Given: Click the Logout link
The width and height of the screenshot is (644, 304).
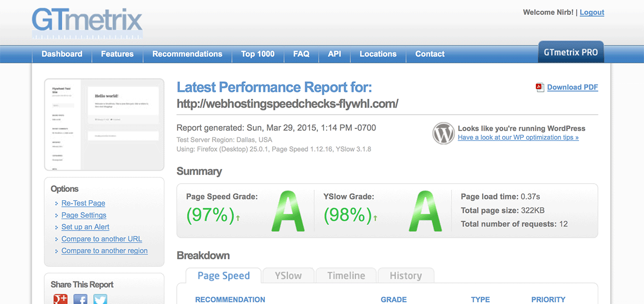Looking at the screenshot, I should pyautogui.click(x=592, y=12).
